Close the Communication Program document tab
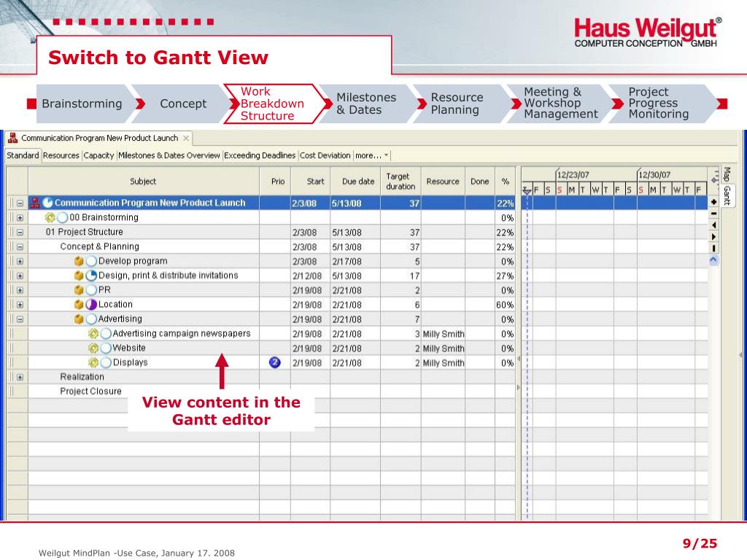 186,138
